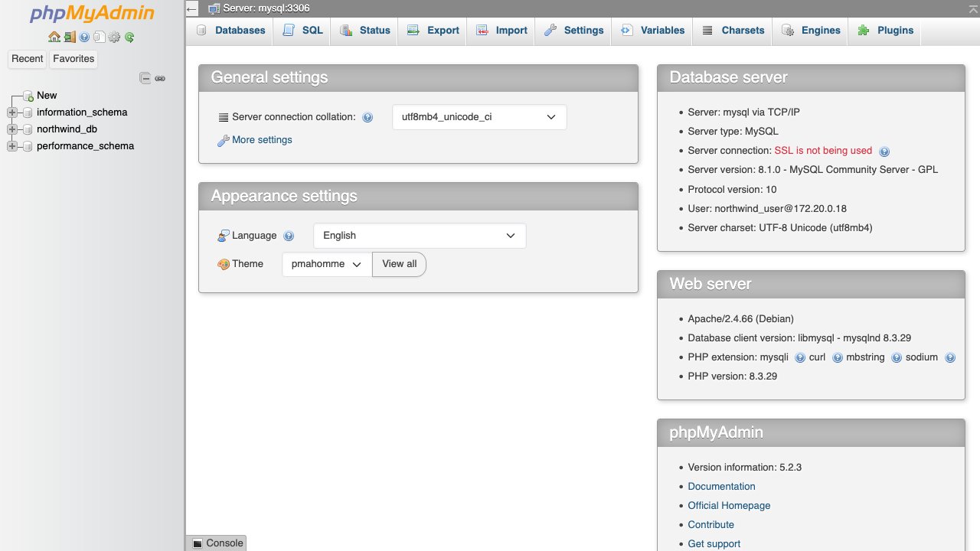Screen dimensions: 980x551
Task: Open the Variables tab
Action: pyautogui.click(x=652, y=31)
